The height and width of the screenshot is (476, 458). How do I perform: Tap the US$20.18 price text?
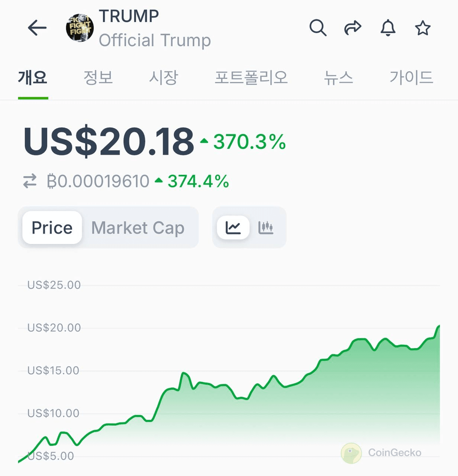click(109, 141)
